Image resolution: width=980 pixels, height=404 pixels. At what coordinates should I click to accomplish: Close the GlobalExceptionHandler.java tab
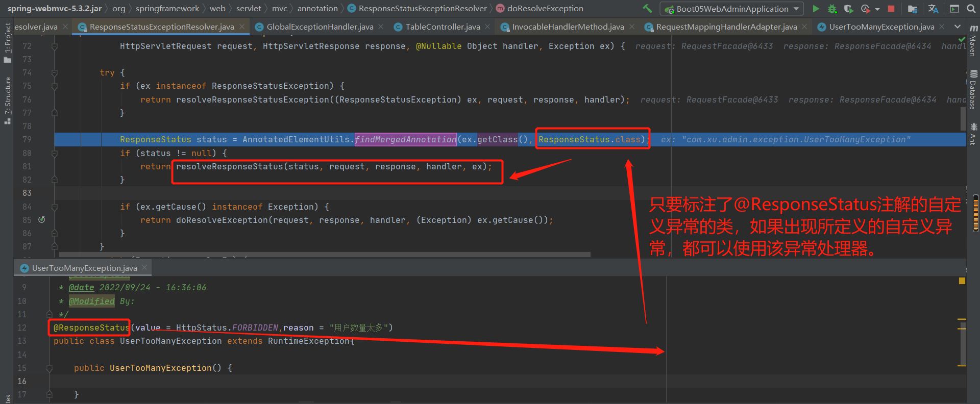click(x=381, y=27)
